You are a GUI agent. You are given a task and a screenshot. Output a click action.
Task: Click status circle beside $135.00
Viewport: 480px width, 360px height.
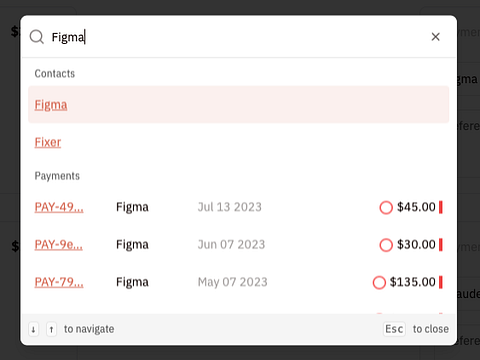379,283
